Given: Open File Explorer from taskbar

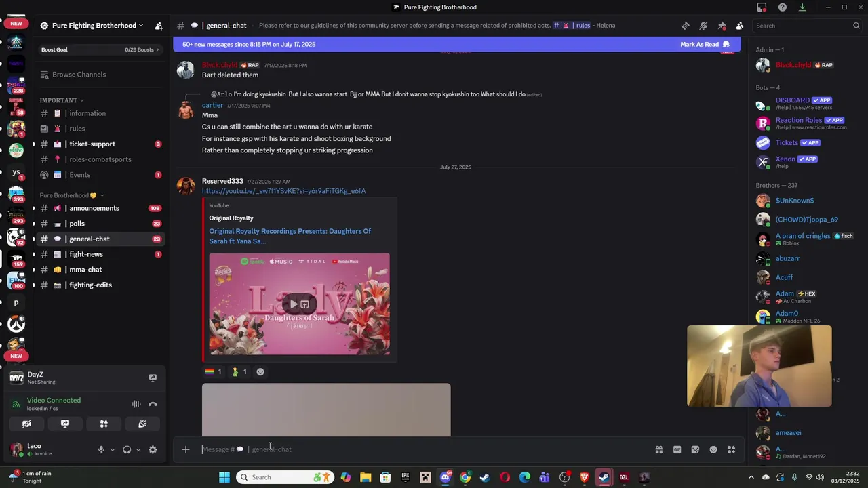Looking at the screenshot, I should [x=366, y=477].
